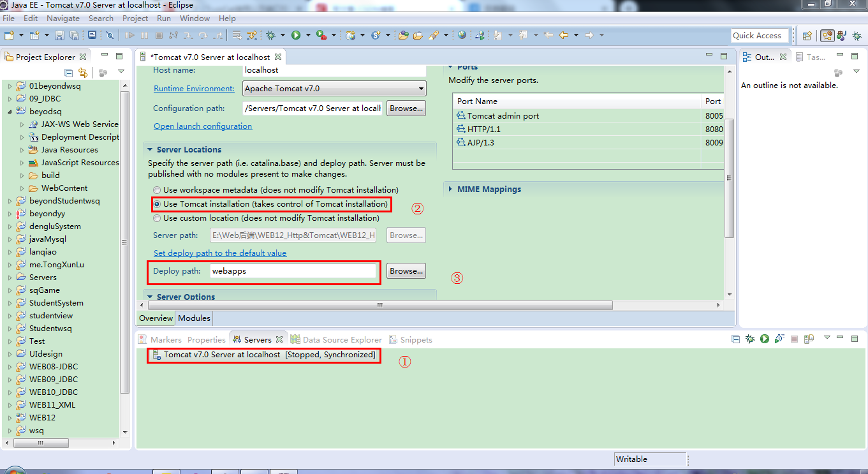Click the editor vertical scrollbar thumb
This screenshot has width=868, height=474.
pyautogui.click(x=730, y=177)
